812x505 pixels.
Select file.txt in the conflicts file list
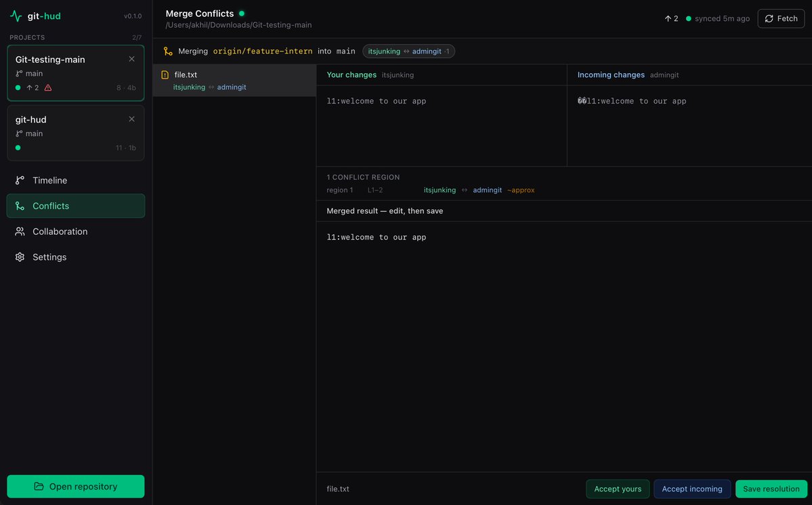[234, 80]
